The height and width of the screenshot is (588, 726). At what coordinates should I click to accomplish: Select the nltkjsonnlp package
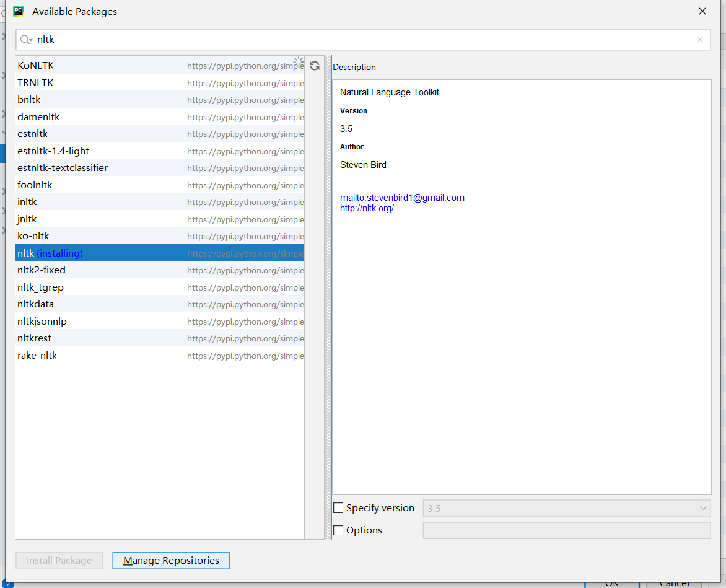(160, 322)
